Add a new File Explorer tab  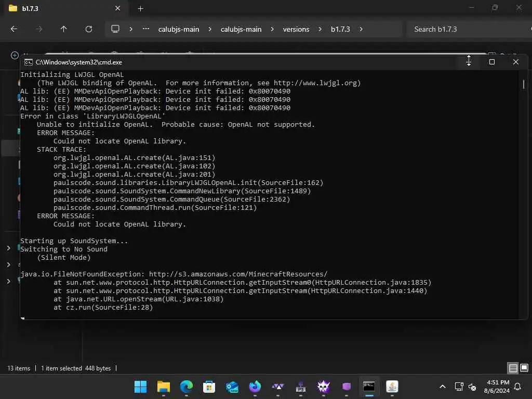tap(140, 9)
